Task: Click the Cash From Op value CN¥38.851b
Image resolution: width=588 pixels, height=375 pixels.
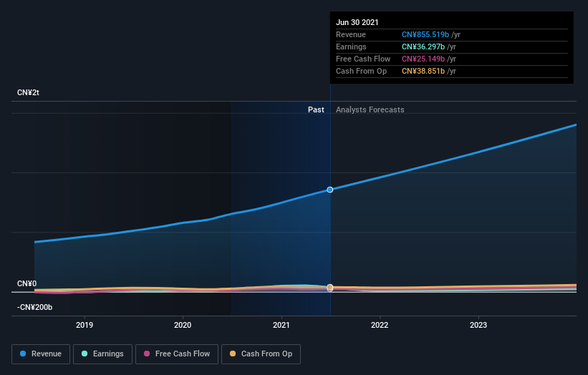Action: (423, 71)
